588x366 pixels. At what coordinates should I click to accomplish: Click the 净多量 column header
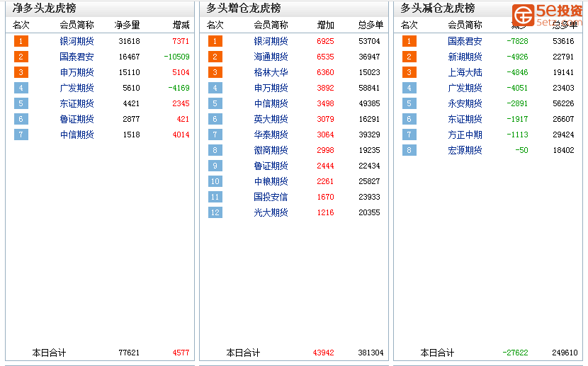[127, 25]
